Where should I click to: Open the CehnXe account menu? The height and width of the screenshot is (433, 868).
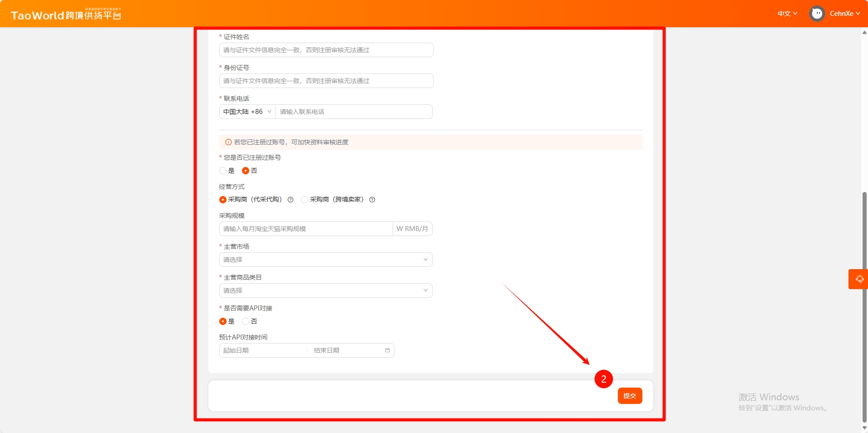[844, 14]
